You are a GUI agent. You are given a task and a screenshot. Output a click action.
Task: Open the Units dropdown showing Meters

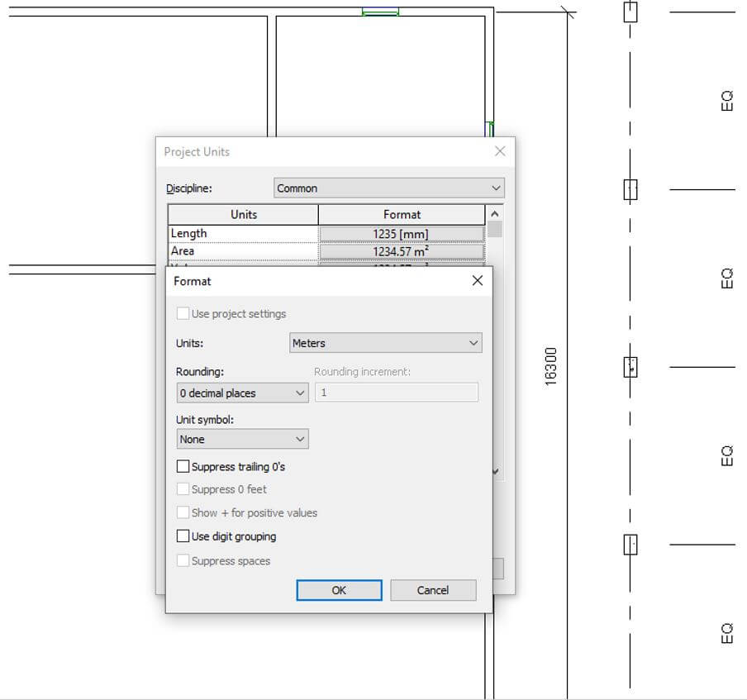tap(385, 343)
